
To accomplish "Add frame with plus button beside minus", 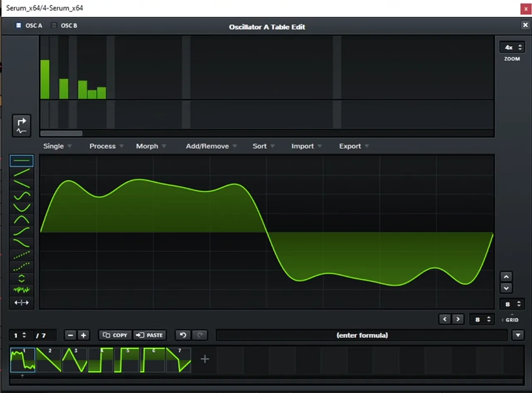I will pos(83,335).
